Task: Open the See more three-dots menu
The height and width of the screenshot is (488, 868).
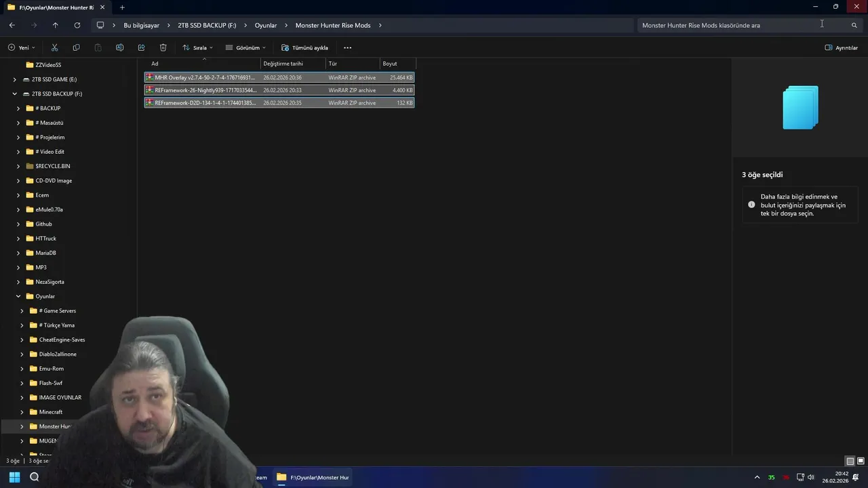Action: click(347, 47)
